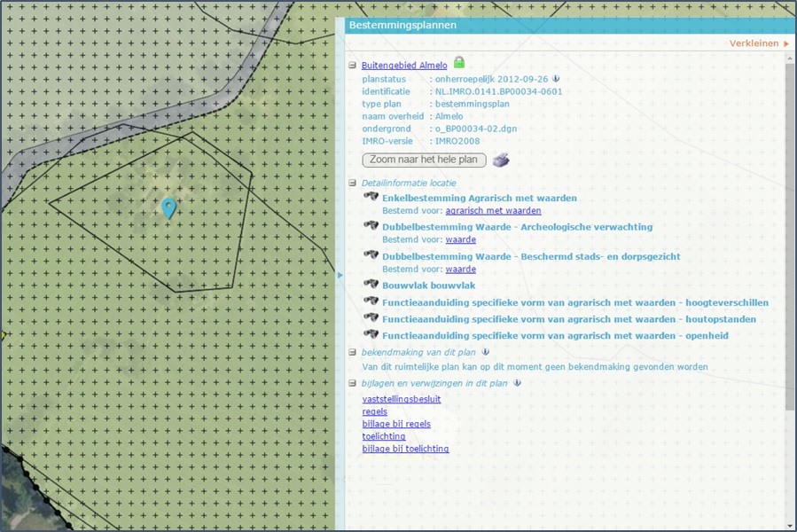Screen dimensions: 797x532
Task: Open the regels link
Action: [375, 411]
